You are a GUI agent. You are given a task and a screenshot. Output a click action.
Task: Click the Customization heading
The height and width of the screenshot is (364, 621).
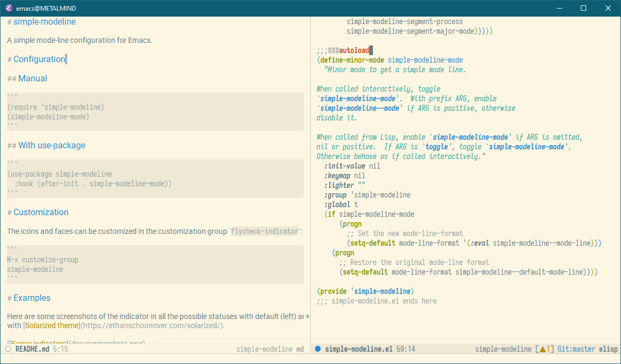point(41,212)
